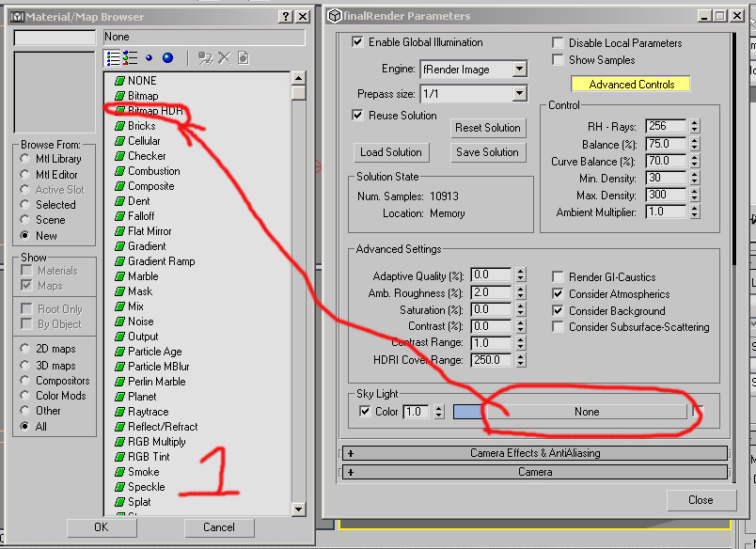The width and height of the screenshot is (756, 549).
Task: Click the help question mark in Material/Map Browser
Action: click(x=285, y=17)
